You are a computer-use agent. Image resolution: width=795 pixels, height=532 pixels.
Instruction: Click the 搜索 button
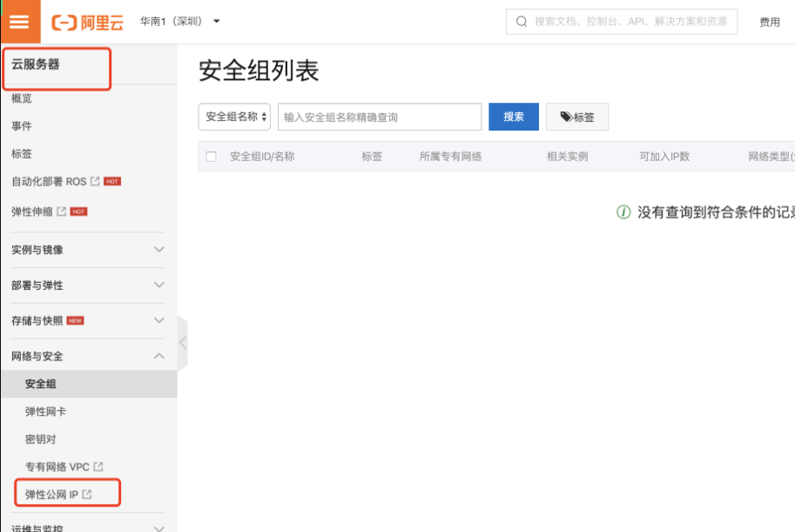click(x=513, y=116)
